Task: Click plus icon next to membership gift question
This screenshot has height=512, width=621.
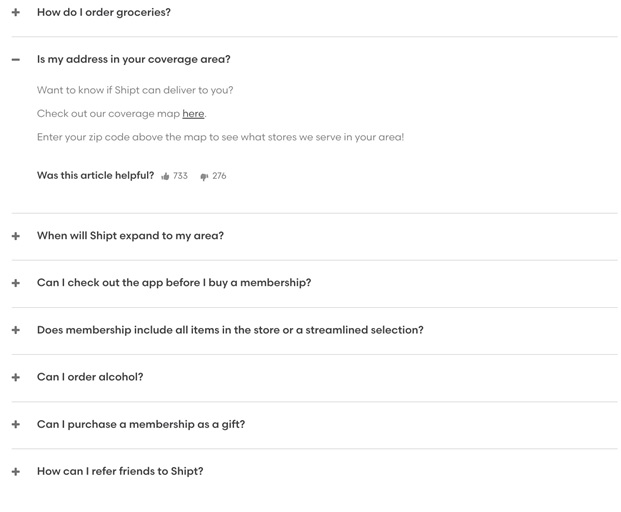Action: 16,424
